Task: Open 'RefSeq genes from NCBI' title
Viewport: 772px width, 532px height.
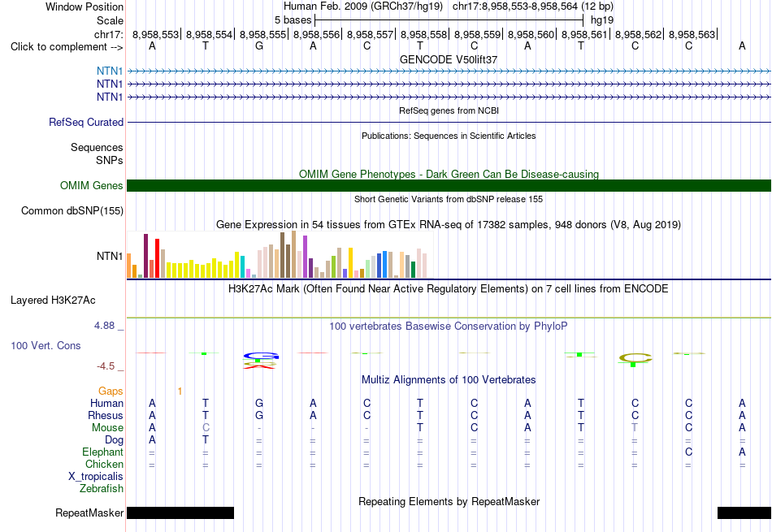Action: 449,110
